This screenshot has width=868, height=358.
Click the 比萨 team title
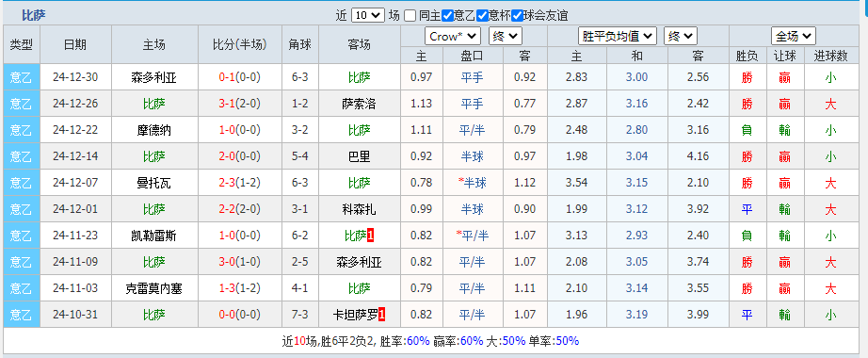tap(34, 15)
